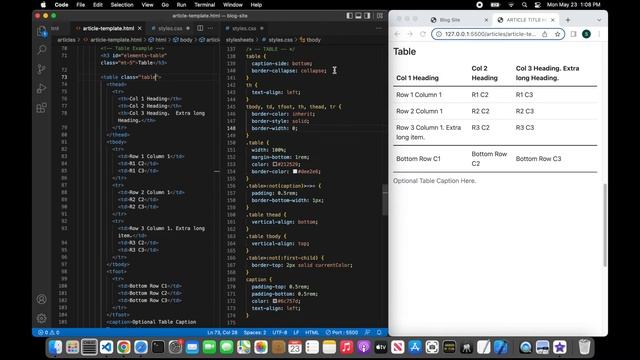The height and width of the screenshot is (360, 640).
Task: Open the Chrome tab search dropdown arrow
Action: (x=599, y=20)
